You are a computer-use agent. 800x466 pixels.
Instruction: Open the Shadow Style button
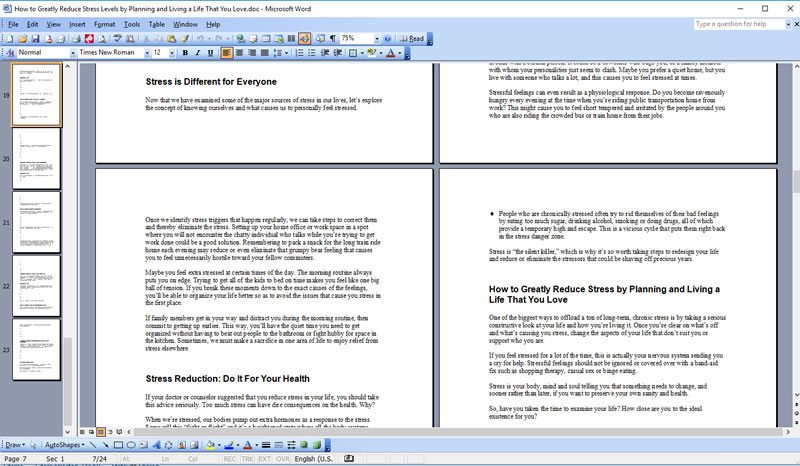pyautogui.click(x=304, y=445)
